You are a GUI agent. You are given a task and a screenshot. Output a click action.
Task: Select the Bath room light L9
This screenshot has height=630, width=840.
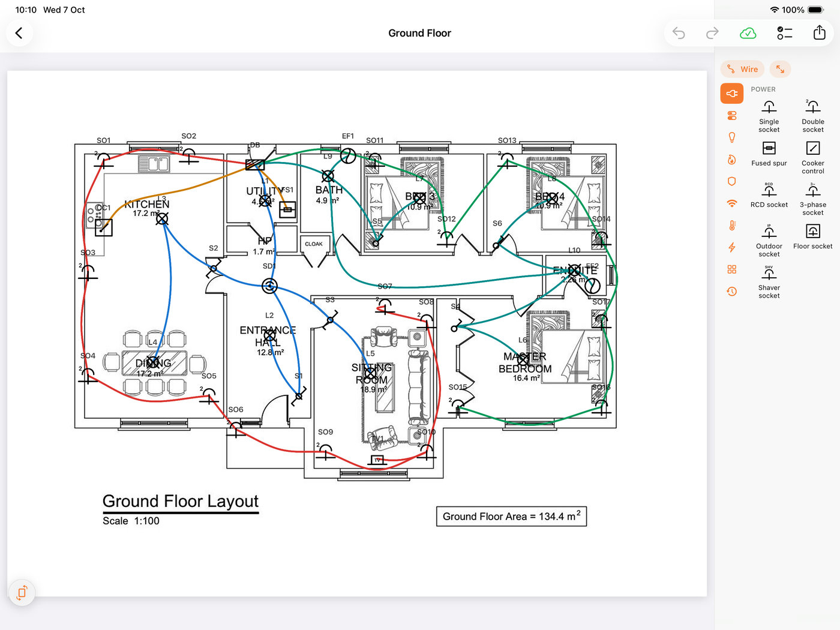[x=328, y=176]
